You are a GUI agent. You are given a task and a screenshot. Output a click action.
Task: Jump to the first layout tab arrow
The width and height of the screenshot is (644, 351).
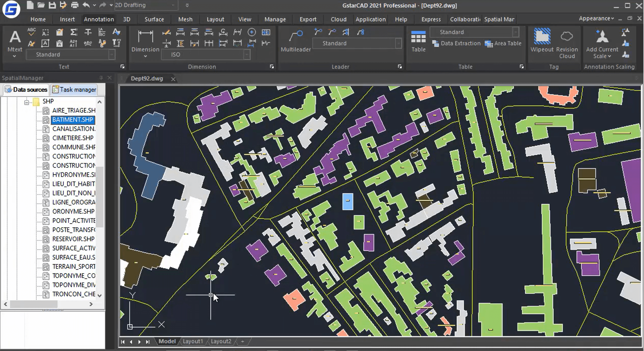coord(123,342)
